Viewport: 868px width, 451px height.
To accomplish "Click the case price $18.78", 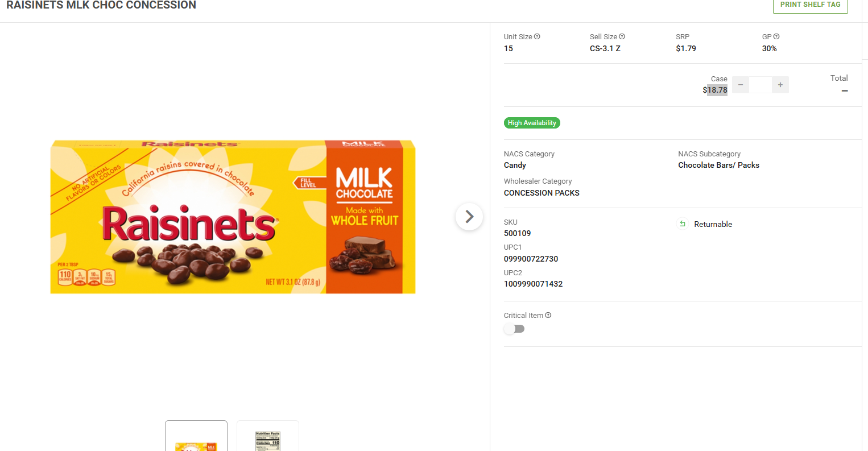I will pyautogui.click(x=715, y=90).
